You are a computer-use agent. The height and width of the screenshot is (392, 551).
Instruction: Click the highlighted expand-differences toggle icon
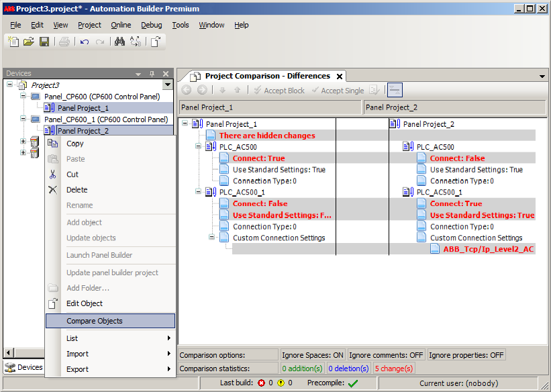tap(395, 90)
